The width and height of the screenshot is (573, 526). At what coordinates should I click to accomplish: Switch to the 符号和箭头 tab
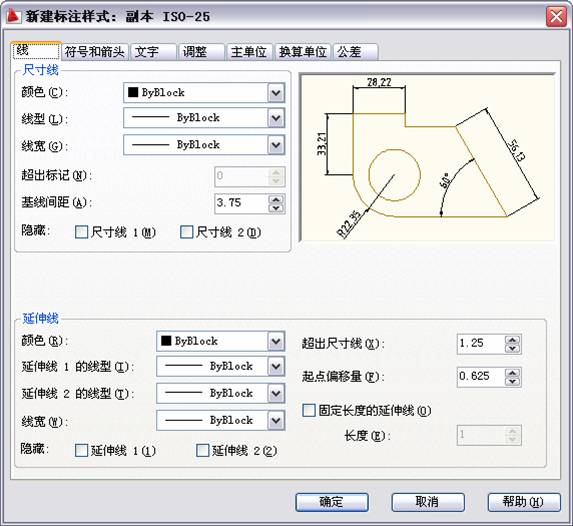tap(95, 52)
